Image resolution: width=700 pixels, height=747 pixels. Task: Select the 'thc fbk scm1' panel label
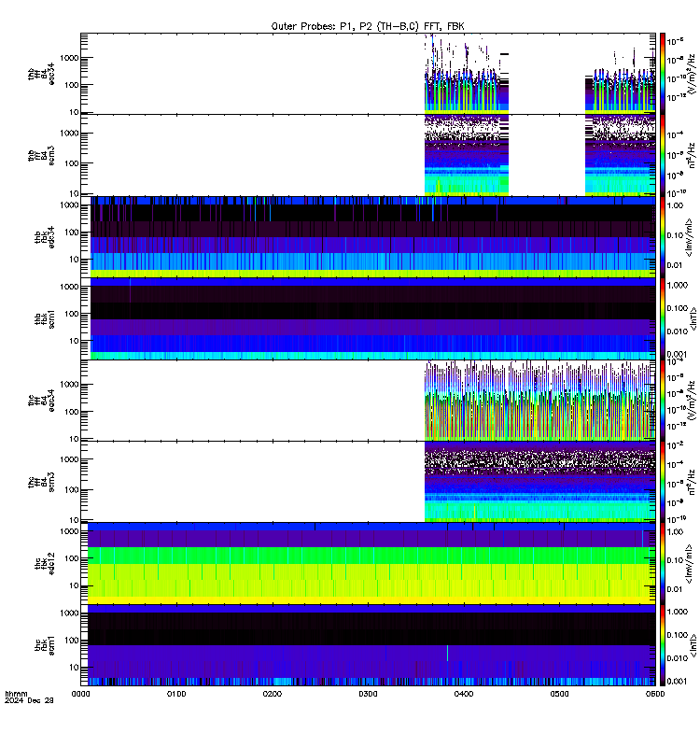point(45,645)
